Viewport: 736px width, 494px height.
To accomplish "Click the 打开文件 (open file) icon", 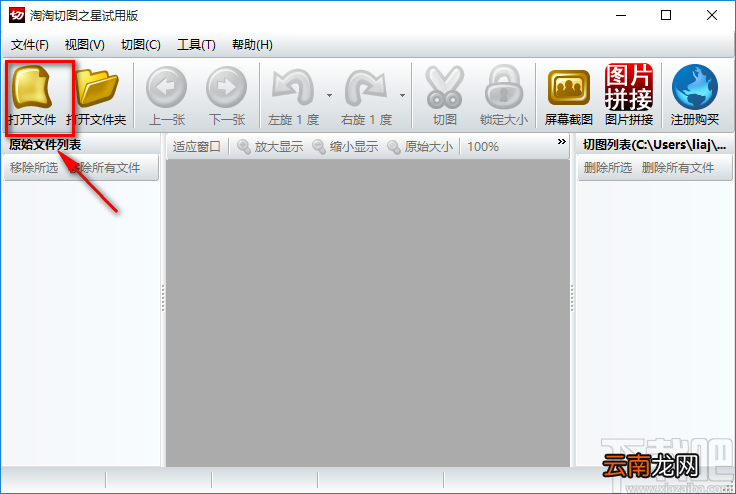I will 32,95.
